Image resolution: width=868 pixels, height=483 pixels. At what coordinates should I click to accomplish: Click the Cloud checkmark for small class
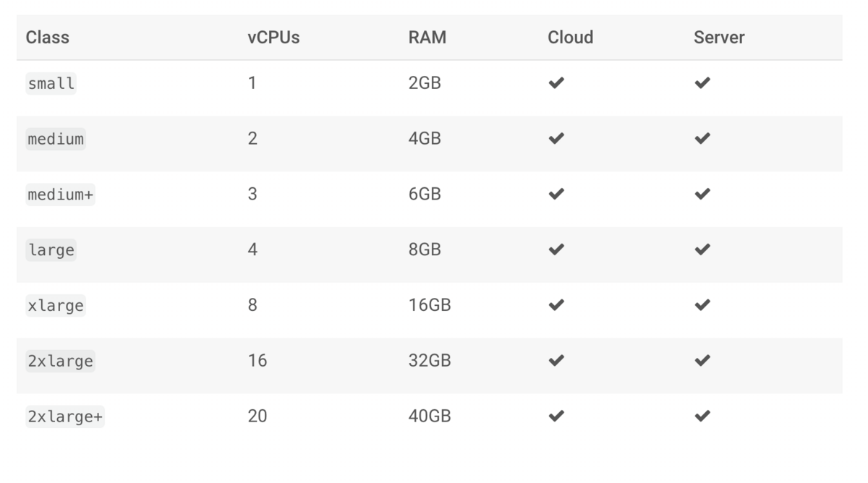pyautogui.click(x=556, y=84)
